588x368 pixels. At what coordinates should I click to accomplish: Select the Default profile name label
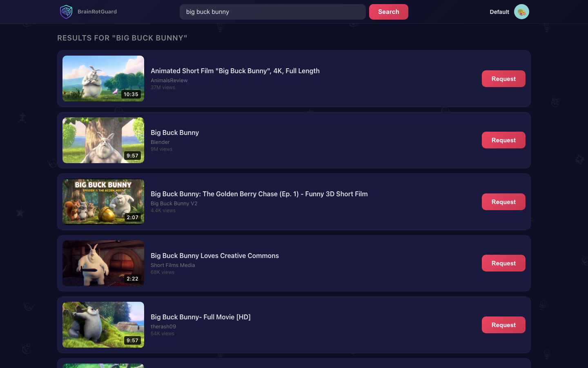pyautogui.click(x=499, y=12)
